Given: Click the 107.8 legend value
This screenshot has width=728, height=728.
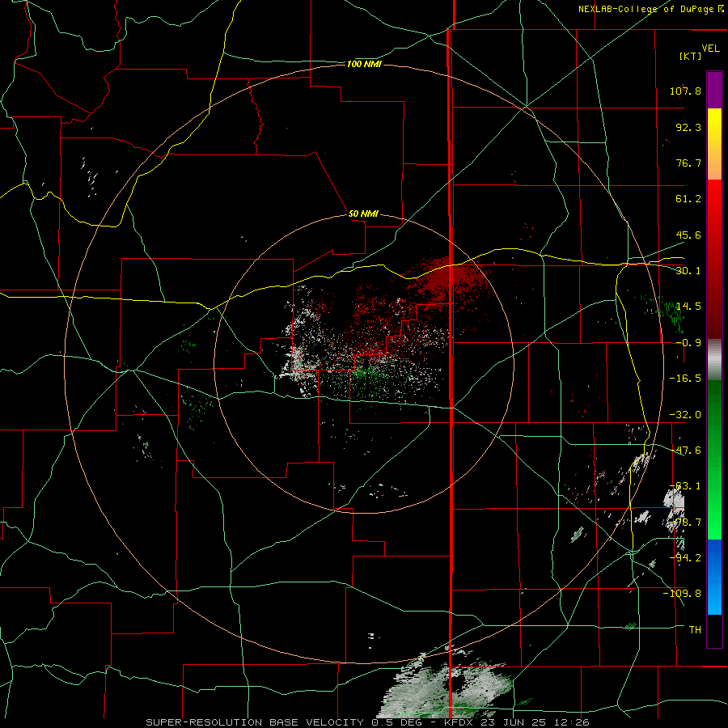Looking at the screenshot, I should (685, 91).
